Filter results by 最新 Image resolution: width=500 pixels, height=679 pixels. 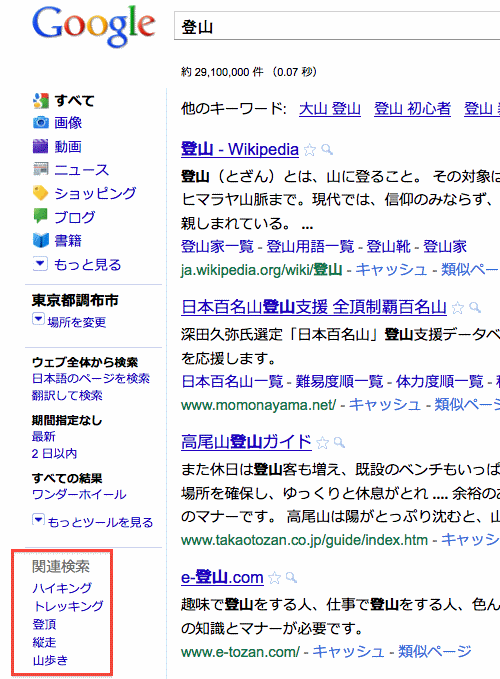click(x=44, y=436)
